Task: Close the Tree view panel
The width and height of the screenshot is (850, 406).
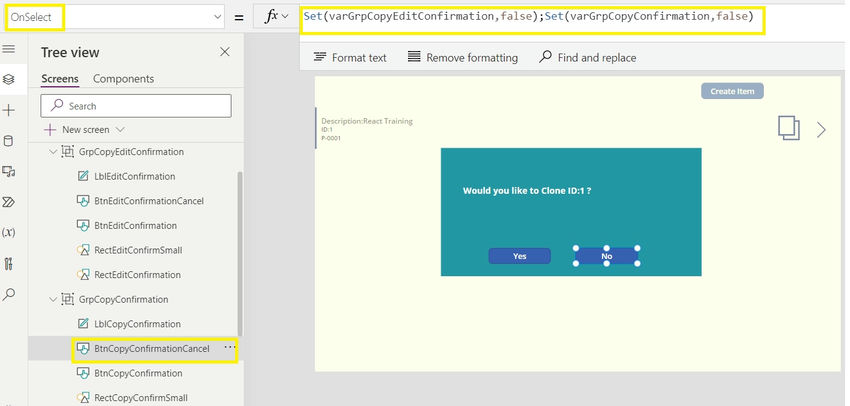Action: [224, 52]
